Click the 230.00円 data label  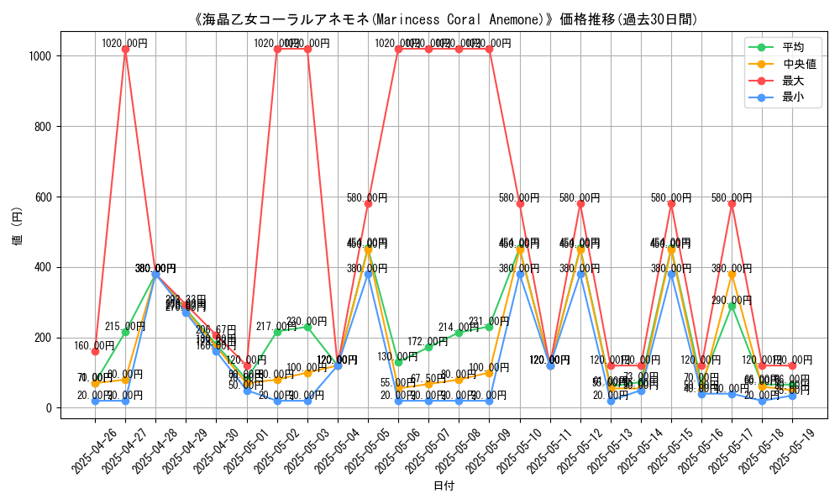pyautogui.click(x=307, y=322)
